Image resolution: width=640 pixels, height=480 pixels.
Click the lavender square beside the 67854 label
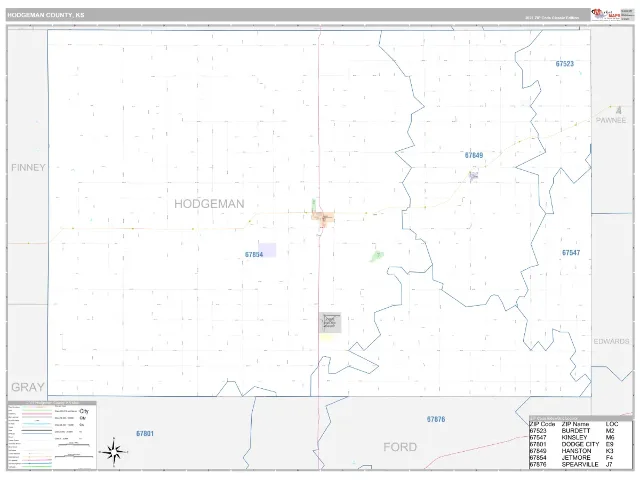[x=267, y=250]
